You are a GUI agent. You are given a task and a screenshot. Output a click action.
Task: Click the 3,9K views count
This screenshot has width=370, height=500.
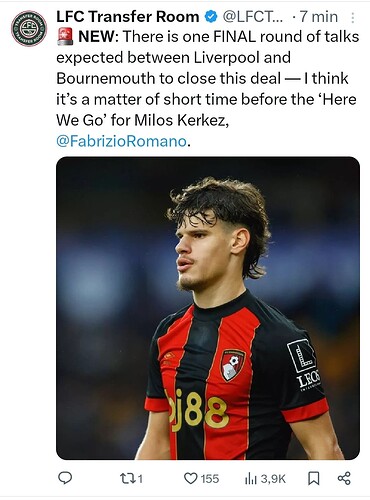tap(273, 479)
